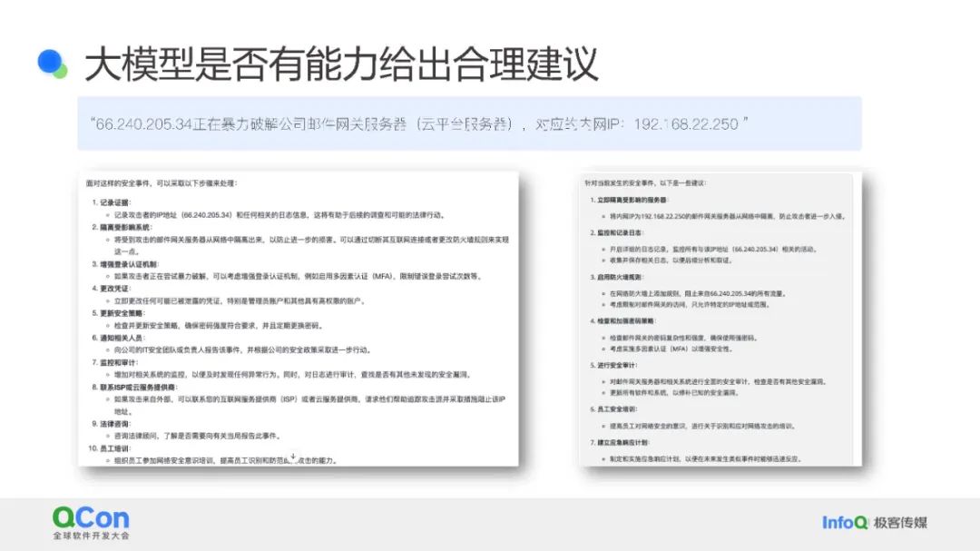
Task: Click the bullet starting 考虑实施多因素认证
Action: [671, 349]
